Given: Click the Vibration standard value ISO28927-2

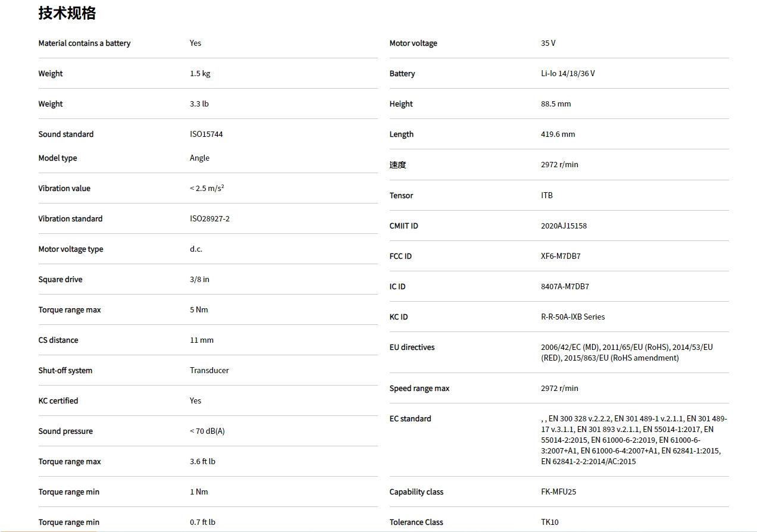Looking at the screenshot, I should 209,218.
